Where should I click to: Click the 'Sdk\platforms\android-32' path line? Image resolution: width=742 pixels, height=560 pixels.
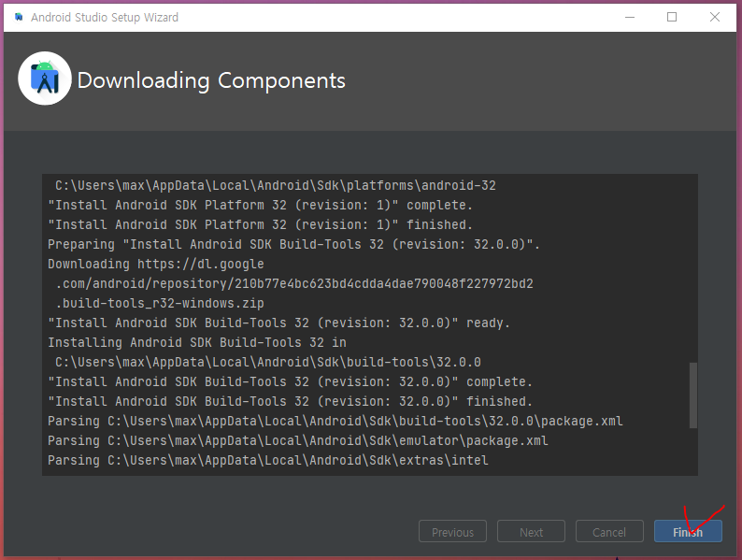pos(276,185)
